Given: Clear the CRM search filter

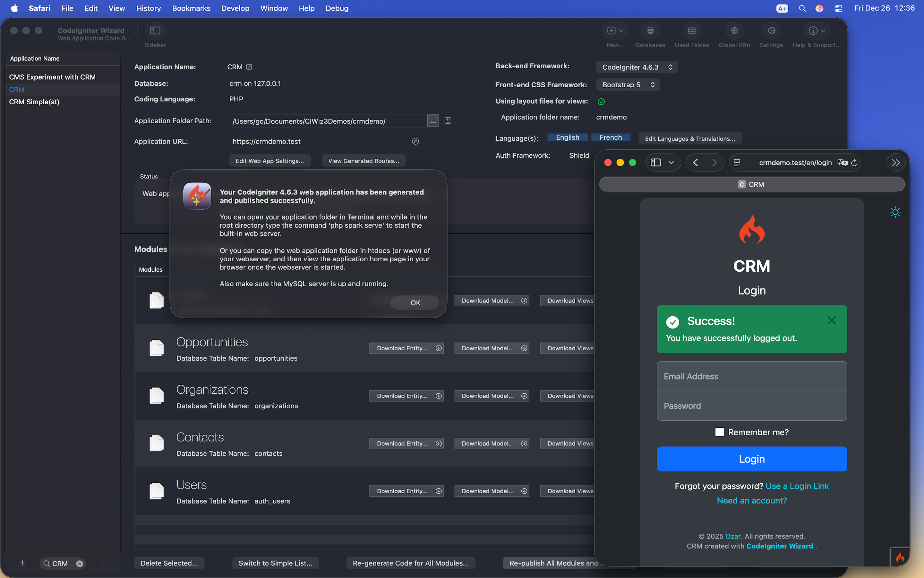Looking at the screenshot, I should 80,564.
